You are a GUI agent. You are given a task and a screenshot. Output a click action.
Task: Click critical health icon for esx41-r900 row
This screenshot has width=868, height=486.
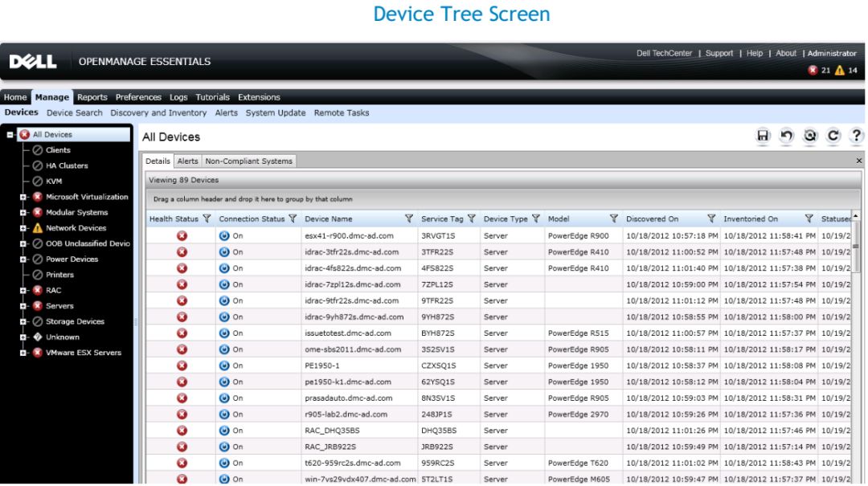tap(182, 236)
